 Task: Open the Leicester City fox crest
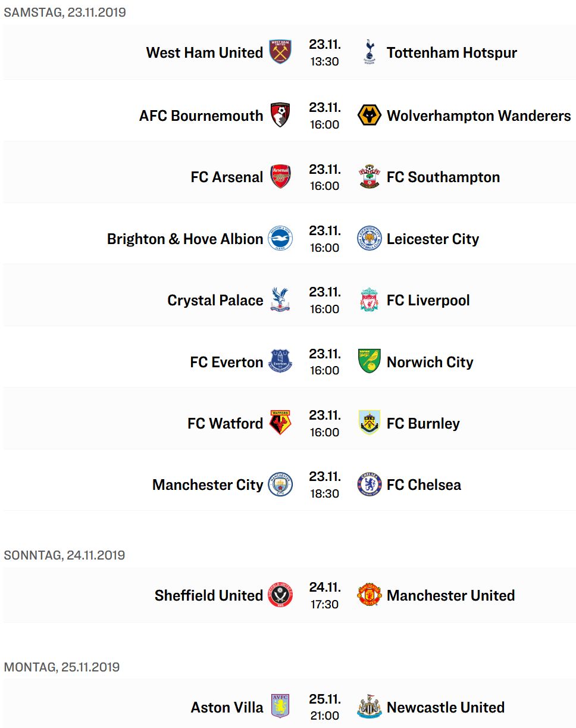tap(370, 239)
